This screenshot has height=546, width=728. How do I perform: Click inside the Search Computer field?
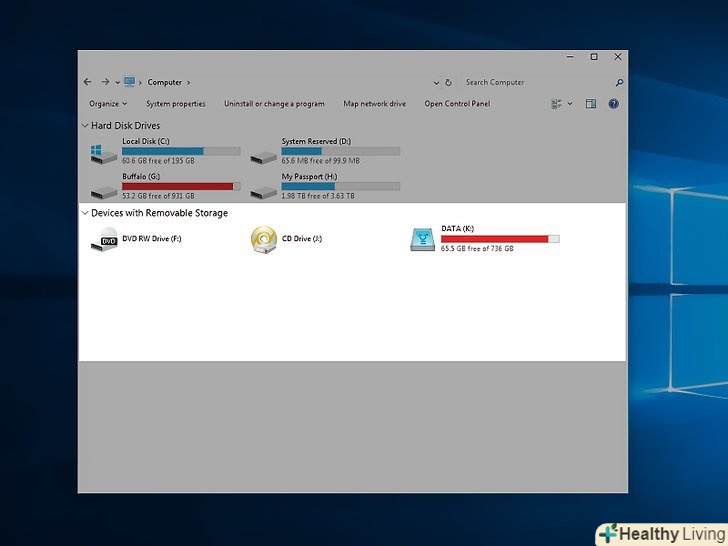click(x=535, y=83)
